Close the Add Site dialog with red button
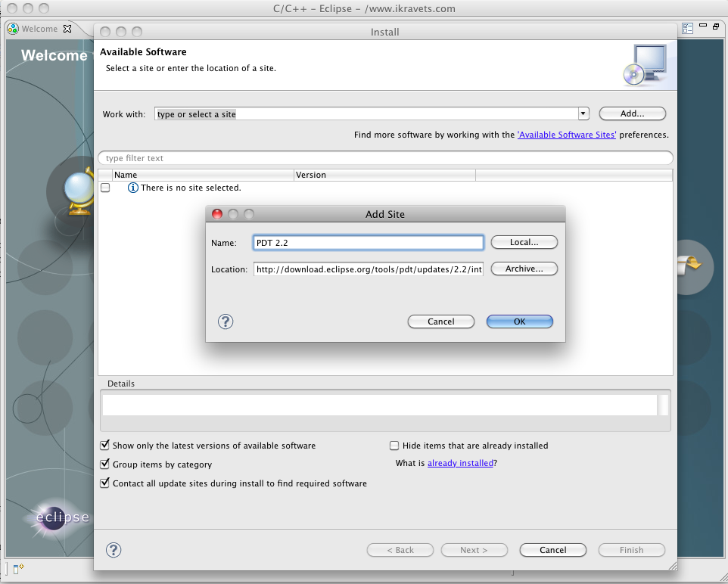The height and width of the screenshot is (584, 728). pos(217,214)
